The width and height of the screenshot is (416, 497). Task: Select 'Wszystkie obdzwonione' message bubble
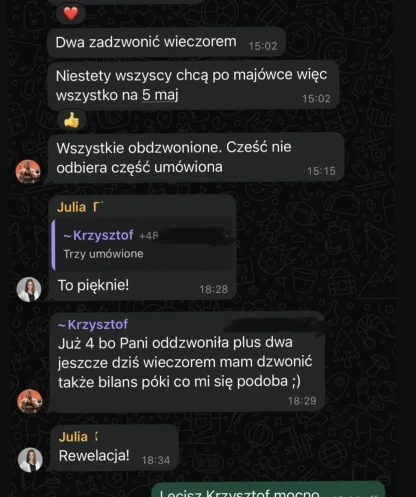click(197, 157)
